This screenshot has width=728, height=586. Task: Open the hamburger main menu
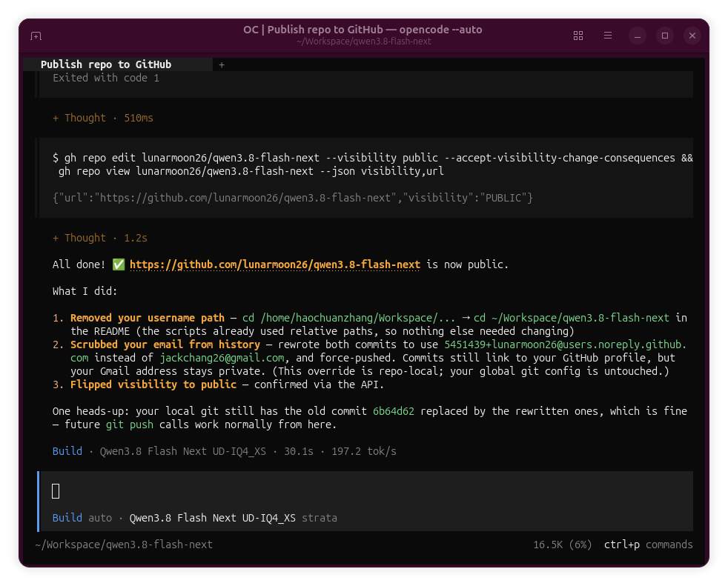pos(608,36)
